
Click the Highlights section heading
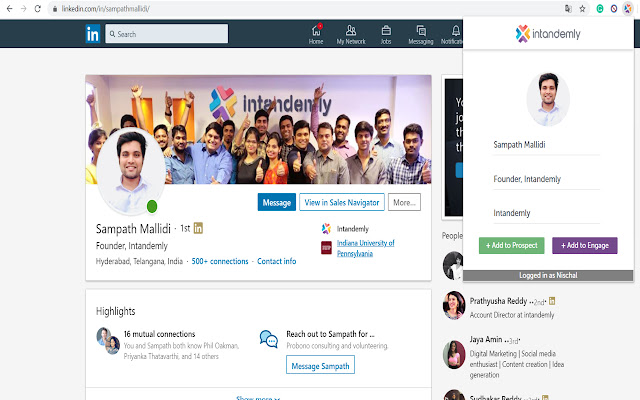click(116, 311)
